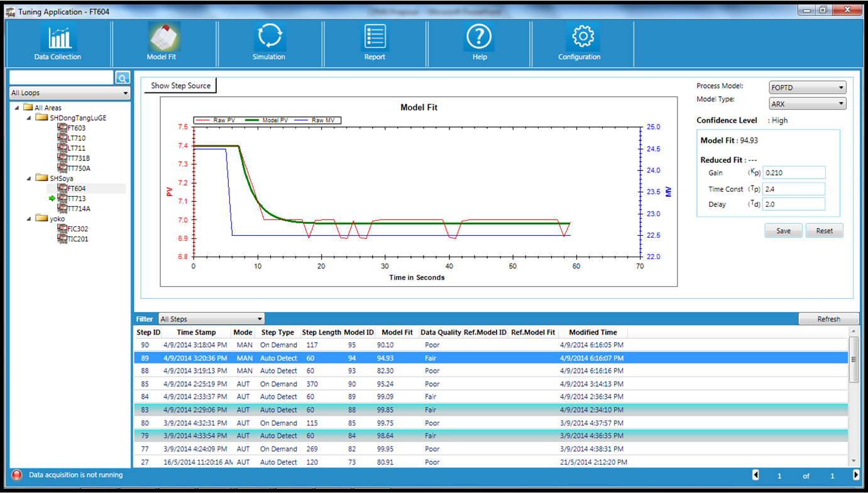The image size is (868, 493).
Task: Collapse the SHSoya tree node
Action: (29, 178)
